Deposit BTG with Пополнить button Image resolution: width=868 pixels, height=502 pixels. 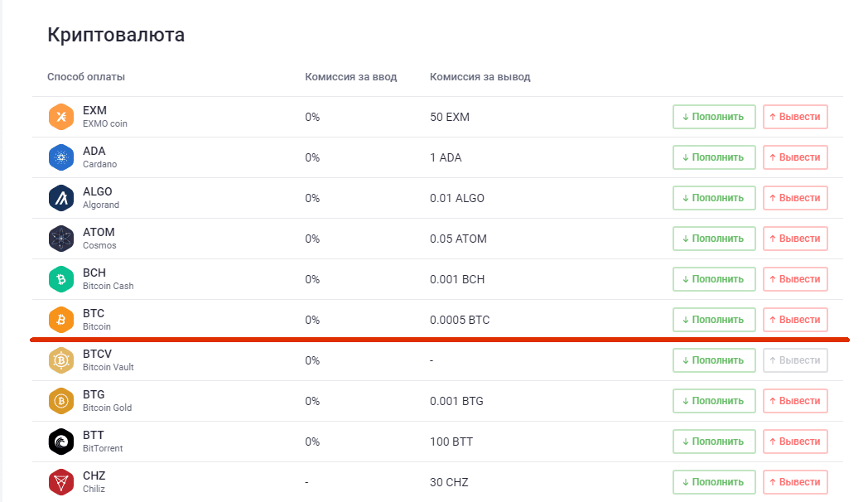714,401
